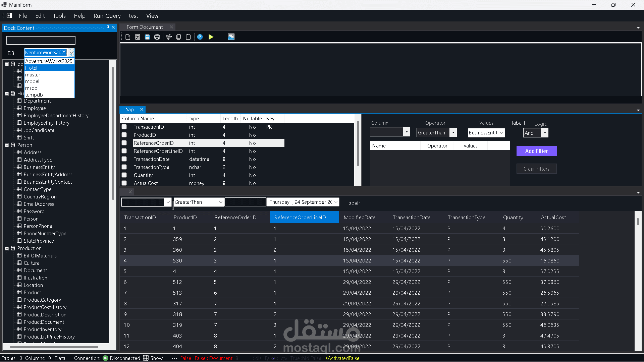Run the query with the green play icon
The height and width of the screenshot is (362, 644).
click(x=211, y=37)
